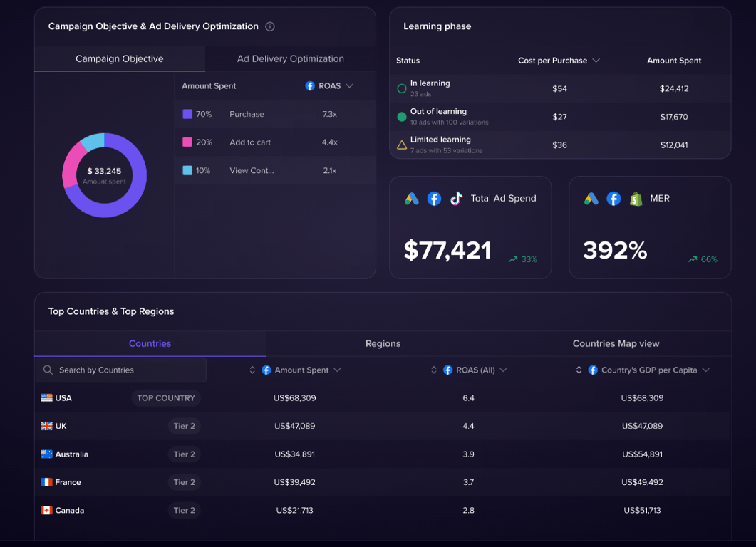Click the Tier 2 badge in the UK row
Image resolution: width=756 pixels, height=547 pixels.
pos(184,426)
